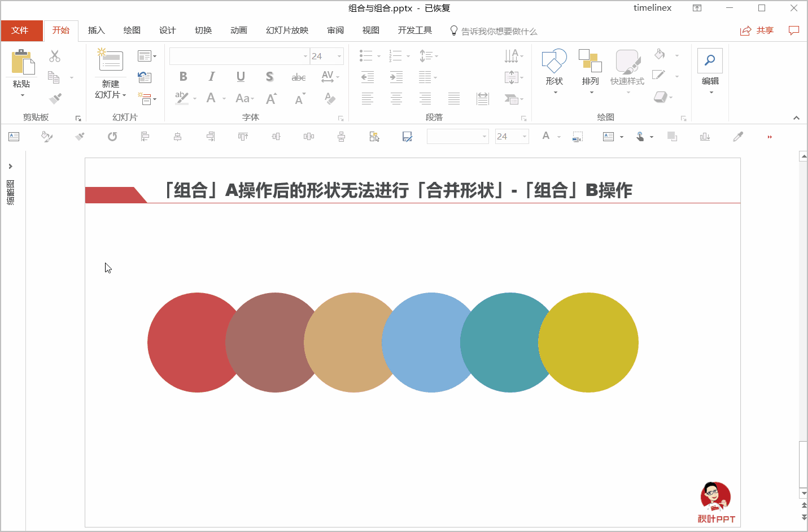
Task: Switch to the Design tab
Action: coord(168,30)
